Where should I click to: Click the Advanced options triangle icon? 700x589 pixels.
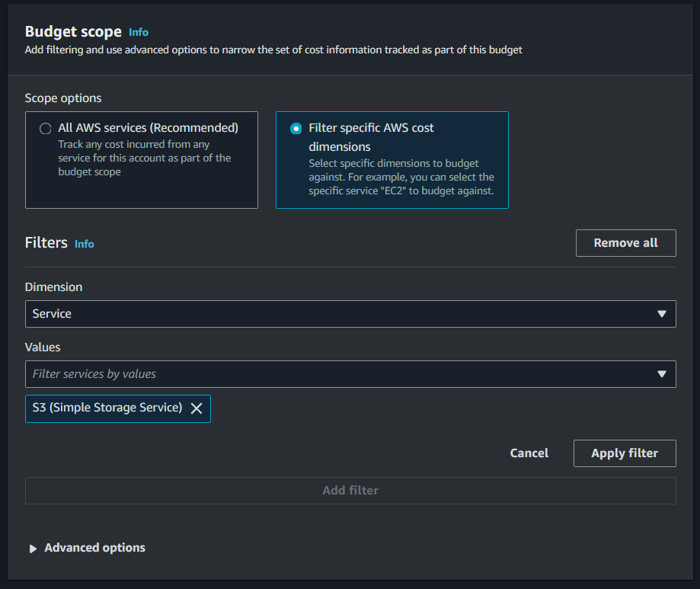coord(33,549)
